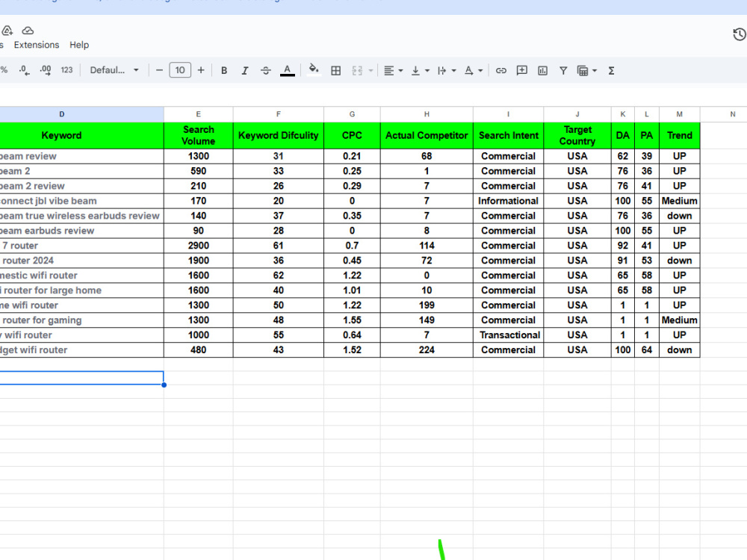The height and width of the screenshot is (560, 747).
Task: Open merge cells options dropdown arrow
Action: point(371,70)
